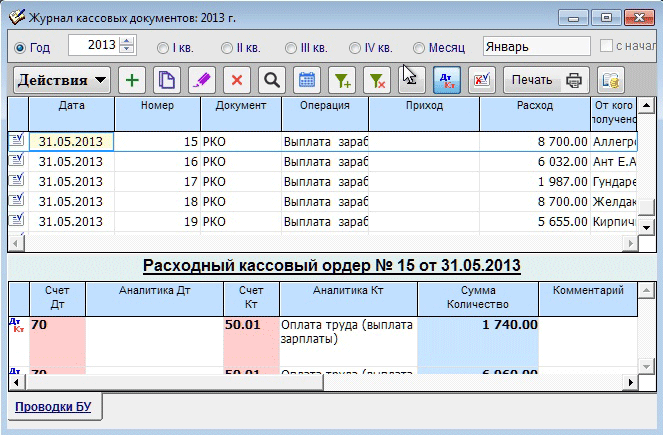Click the upper table's scroll down arrow

(646, 227)
